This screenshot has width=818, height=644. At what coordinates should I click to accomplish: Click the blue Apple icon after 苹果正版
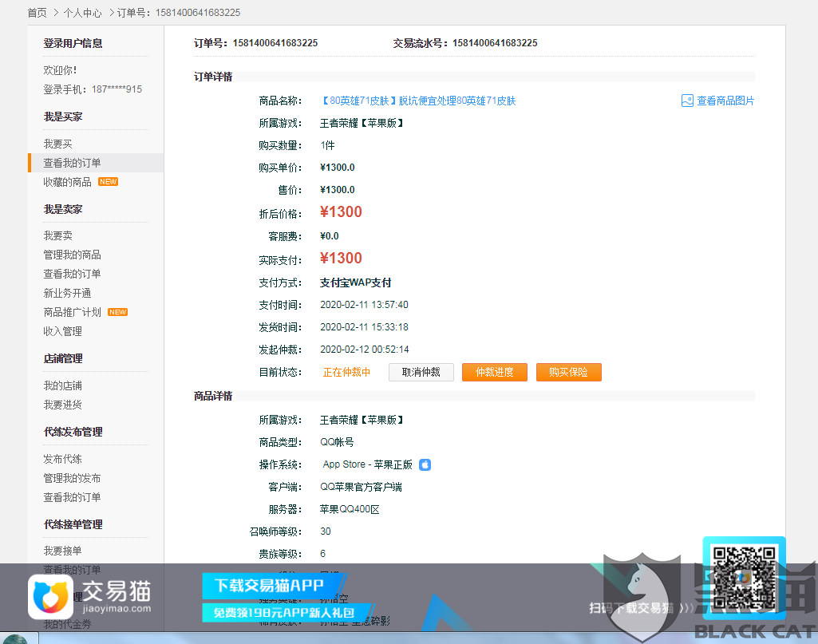[x=425, y=464]
